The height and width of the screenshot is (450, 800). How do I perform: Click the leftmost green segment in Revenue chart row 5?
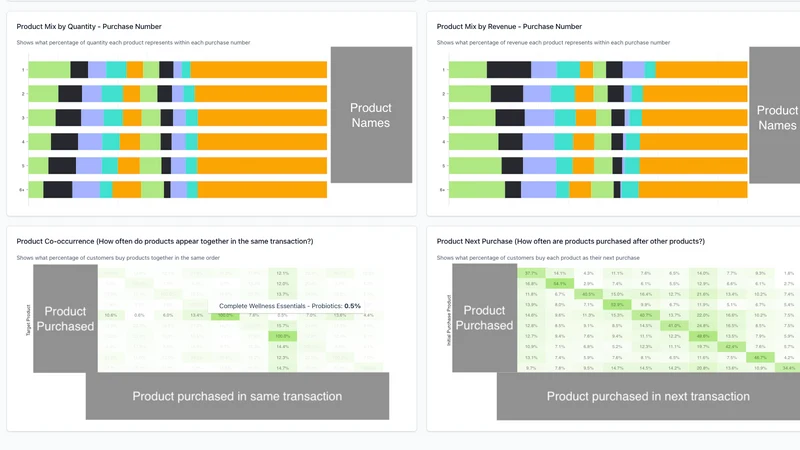coord(475,166)
